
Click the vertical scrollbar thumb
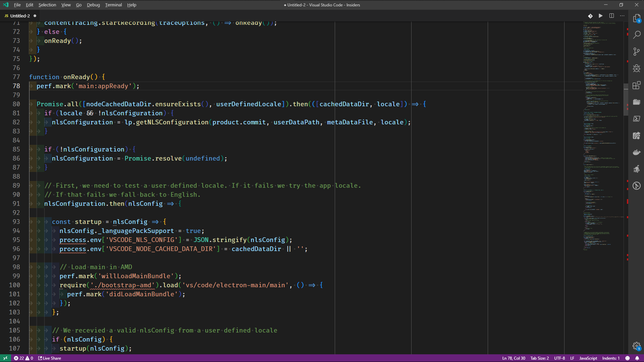[626, 100]
